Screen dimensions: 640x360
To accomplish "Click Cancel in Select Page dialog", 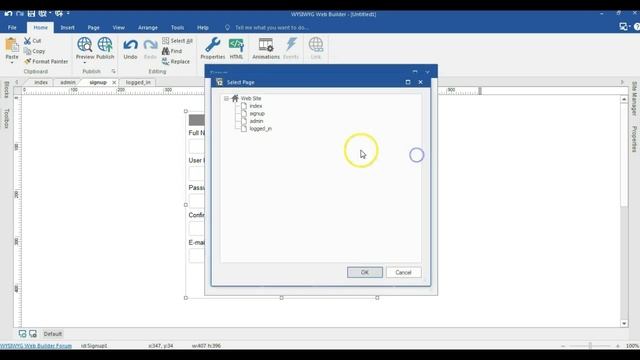I will pos(403,272).
